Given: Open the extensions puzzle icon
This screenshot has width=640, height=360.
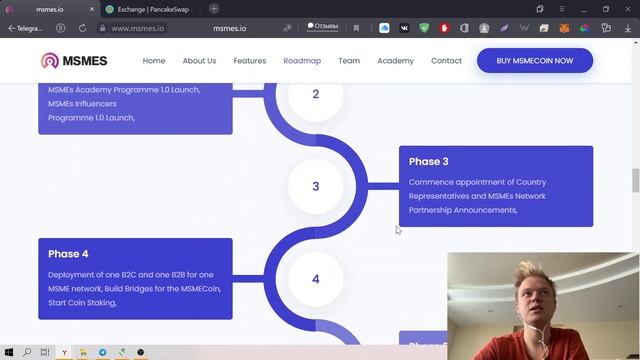Looking at the screenshot, I should pos(606,28).
